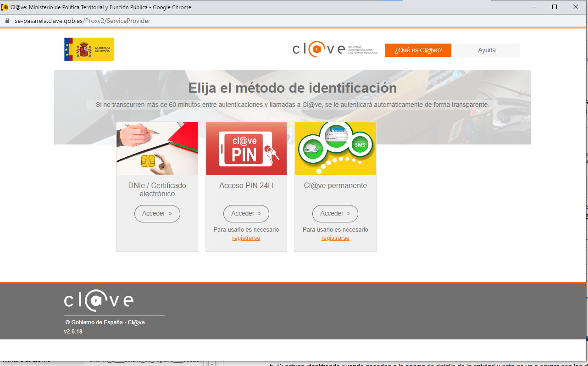The height and width of the screenshot is (366, 588).
Task: Access with Acceso PIN 24H
Action: click(246, 214)
